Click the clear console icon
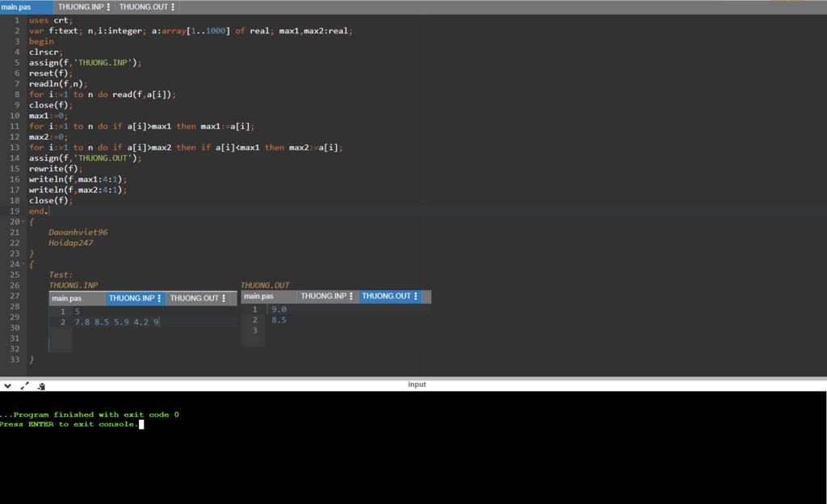The image size is (827, 504). 41,386
